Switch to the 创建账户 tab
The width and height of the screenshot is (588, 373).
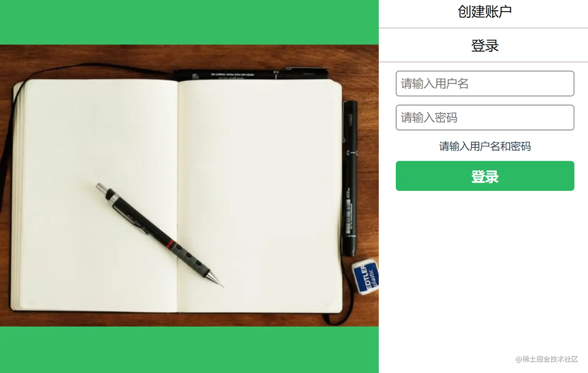click(484, 12)
